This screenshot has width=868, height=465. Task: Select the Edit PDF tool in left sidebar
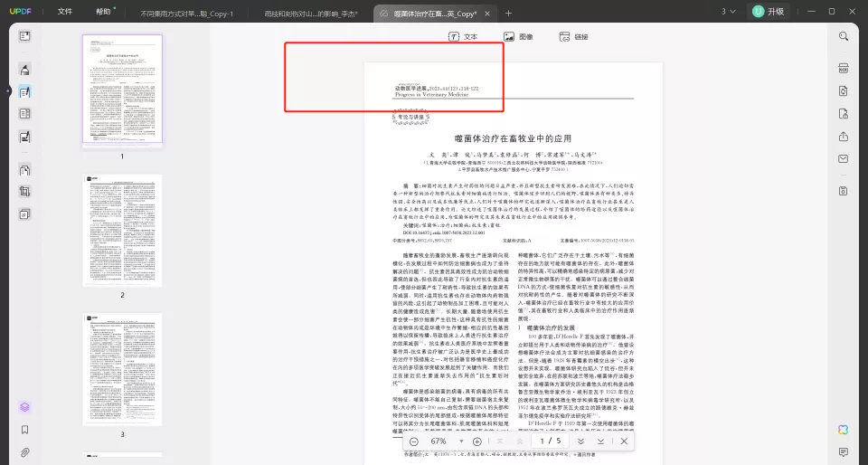click(24, 92)
